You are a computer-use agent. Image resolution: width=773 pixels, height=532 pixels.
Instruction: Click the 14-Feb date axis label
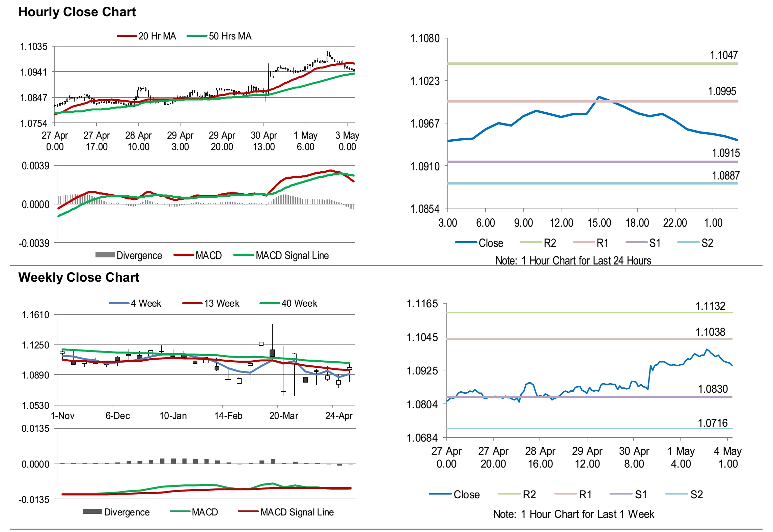tap(228, 416)
